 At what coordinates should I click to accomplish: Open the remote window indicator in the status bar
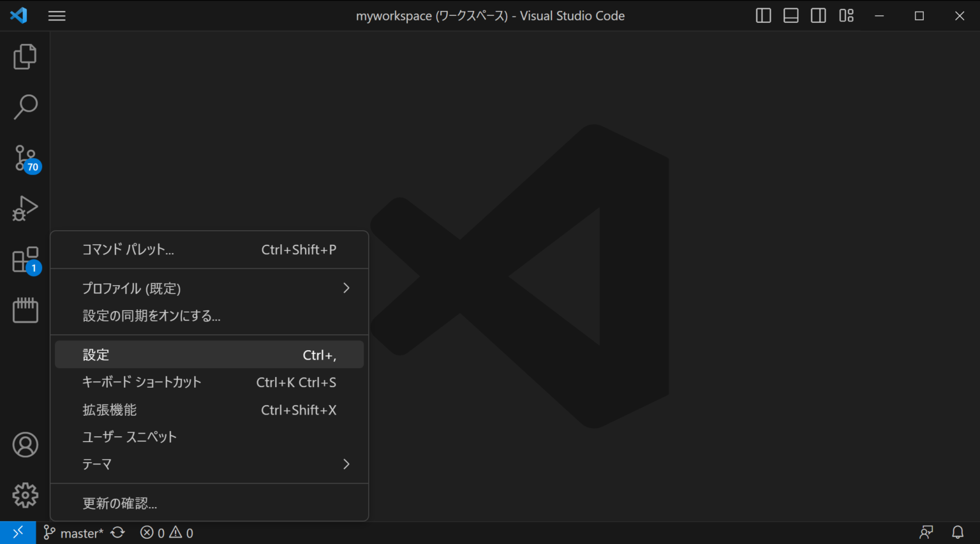click(x=17, y=531)
